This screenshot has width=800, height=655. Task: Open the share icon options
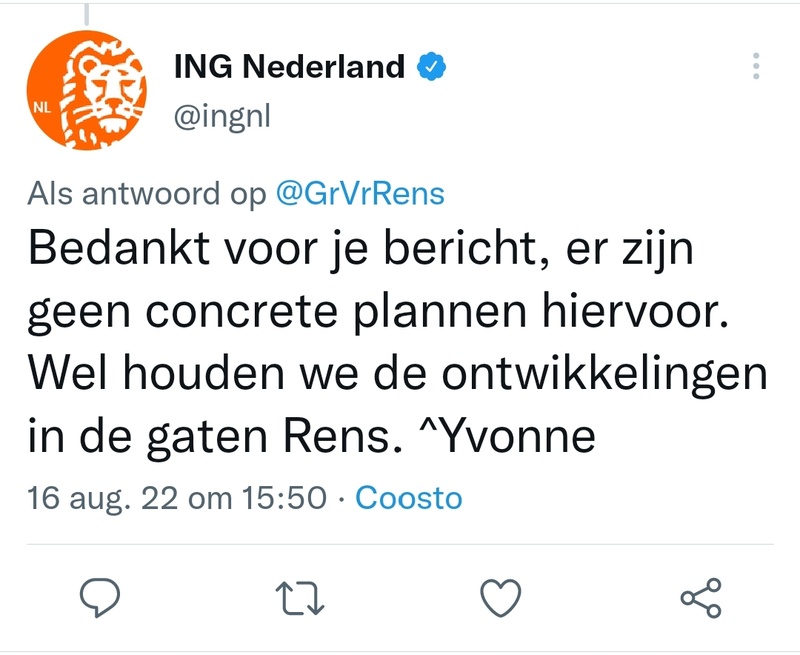(699, 598)
